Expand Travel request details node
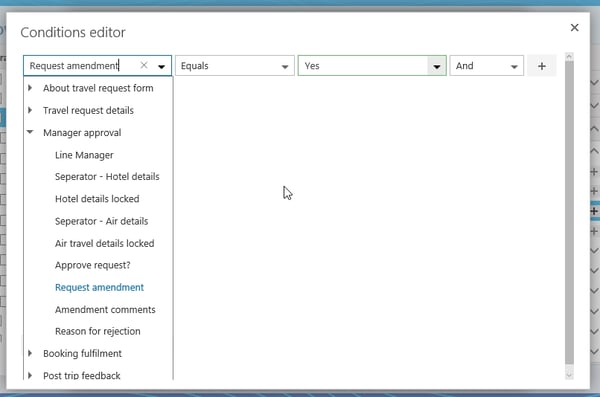Screen dimensions: 600x397 (30, 110)
